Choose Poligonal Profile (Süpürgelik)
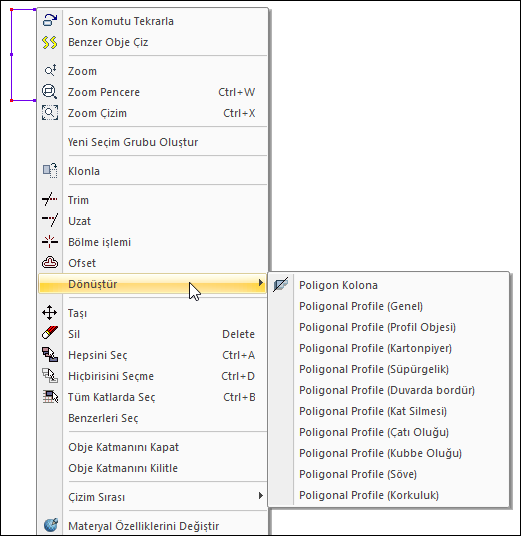 pos(374,369)
